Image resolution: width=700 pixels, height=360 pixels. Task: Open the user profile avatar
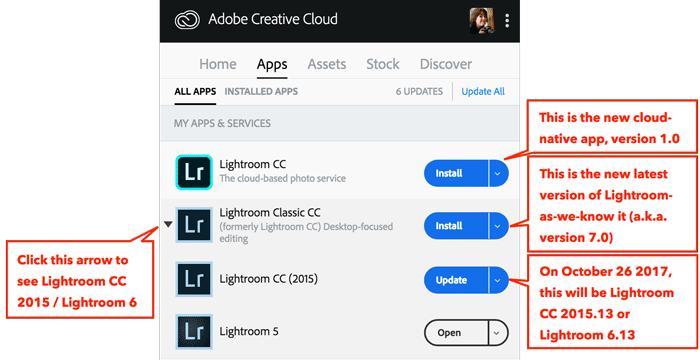482,20
